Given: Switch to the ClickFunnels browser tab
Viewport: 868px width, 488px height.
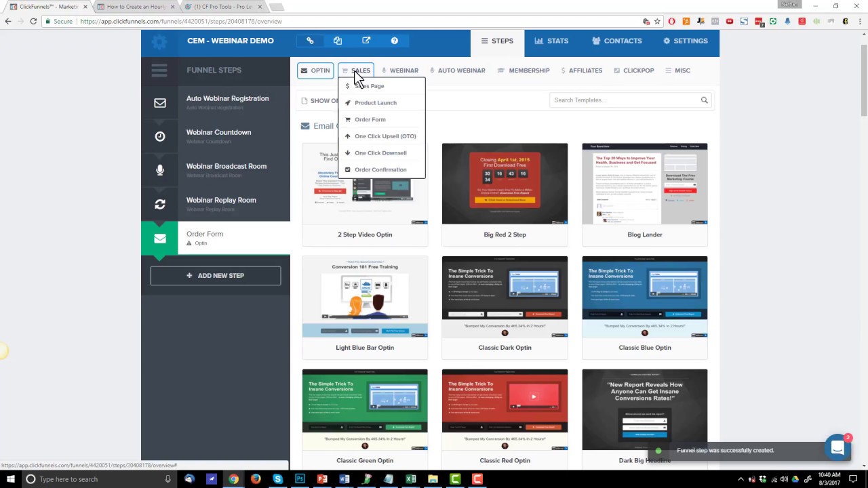Looking at the screenshot, I should (47, 7).
